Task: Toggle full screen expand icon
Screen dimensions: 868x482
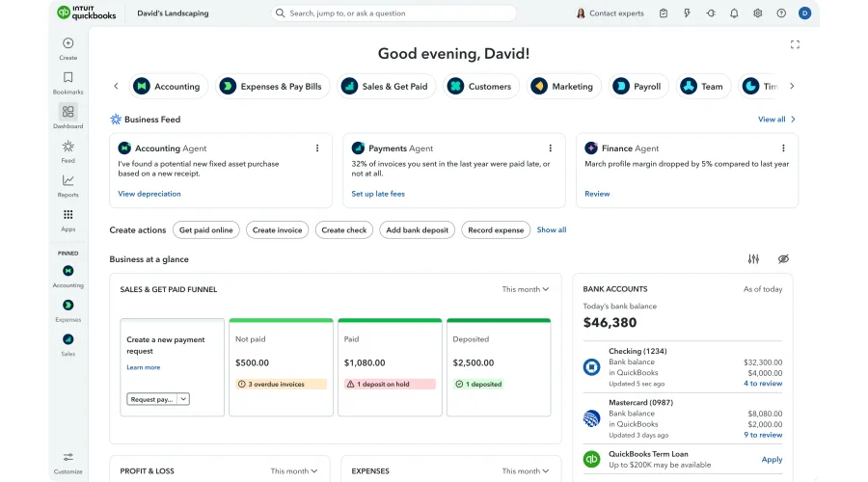Action: (x=795, y=44)
